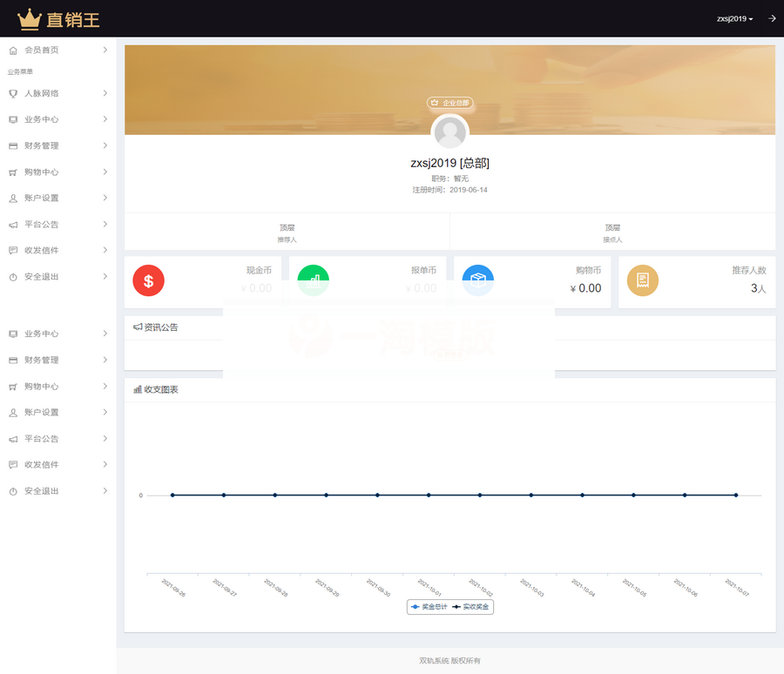Image resolution: width=784 pixels, height=674 pixels.
Task: Click the chart data point for 2021-10-01
Action: 429,495
